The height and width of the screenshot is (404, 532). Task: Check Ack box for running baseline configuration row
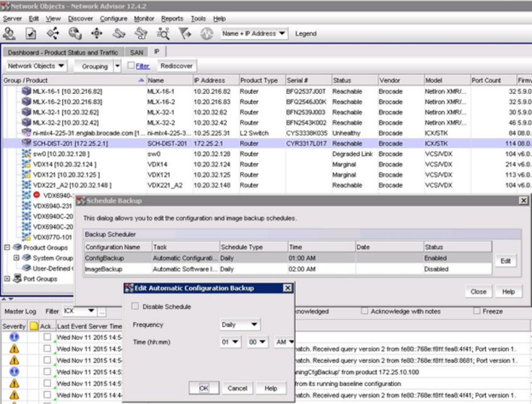47,383
